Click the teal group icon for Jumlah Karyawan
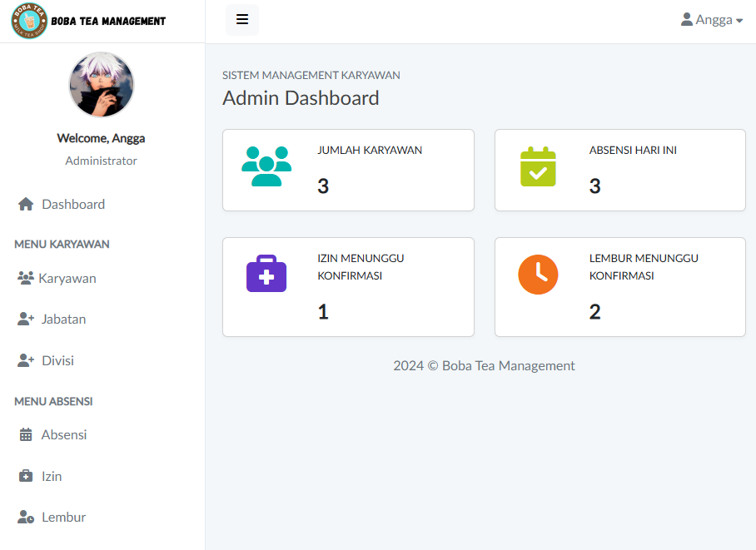The height and width of the screenshot is (550, 756). tap(266, 166)
